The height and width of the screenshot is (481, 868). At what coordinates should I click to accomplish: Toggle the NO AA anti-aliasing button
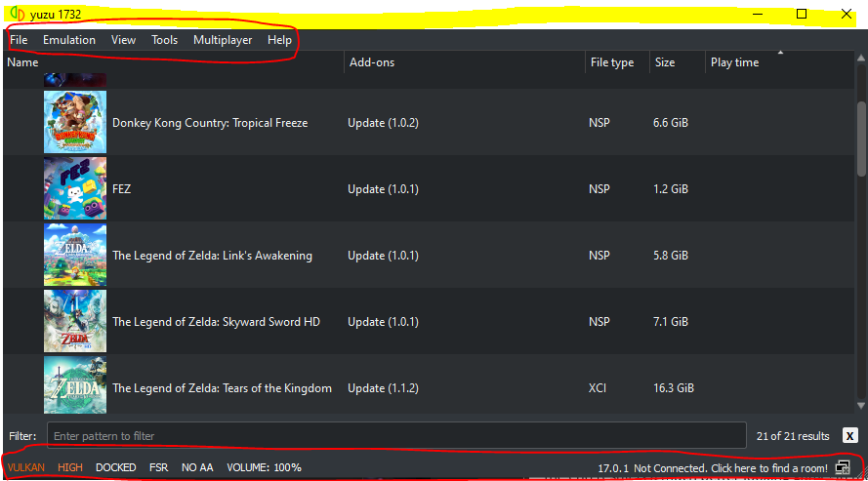(x=197, y=467)
